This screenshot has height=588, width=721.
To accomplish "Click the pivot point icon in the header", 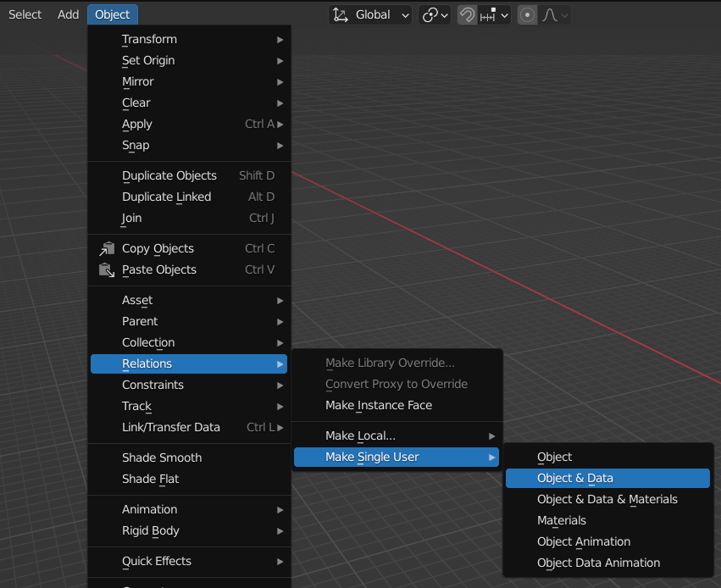I will tap(430, 14).
